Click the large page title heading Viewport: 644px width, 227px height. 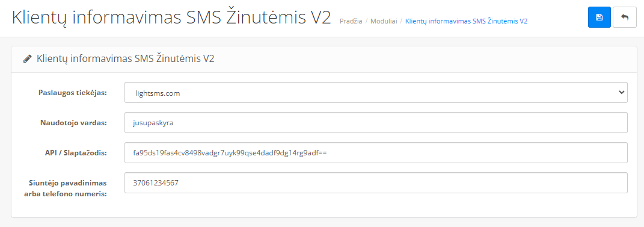point(171,19)
